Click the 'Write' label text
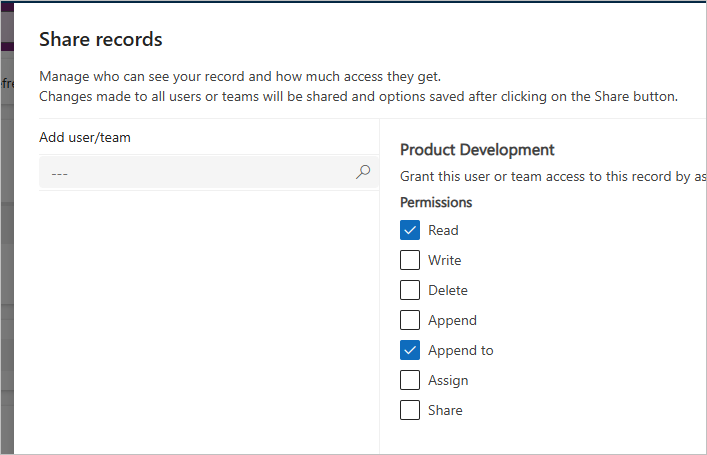Screen dimensions: 707x455 (x=445, y=260)
